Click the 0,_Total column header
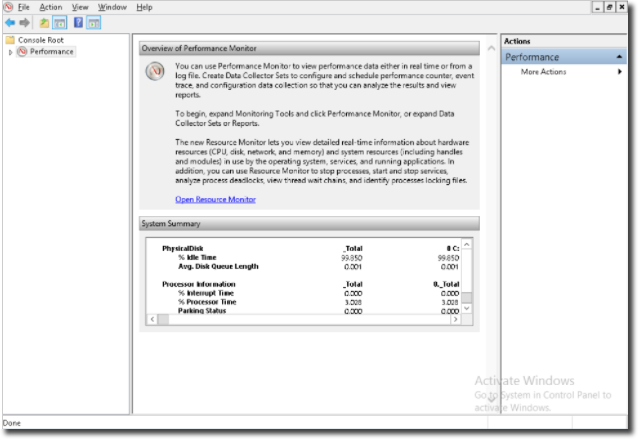Screen dimensions: 638x439 [x=446, y=284]
